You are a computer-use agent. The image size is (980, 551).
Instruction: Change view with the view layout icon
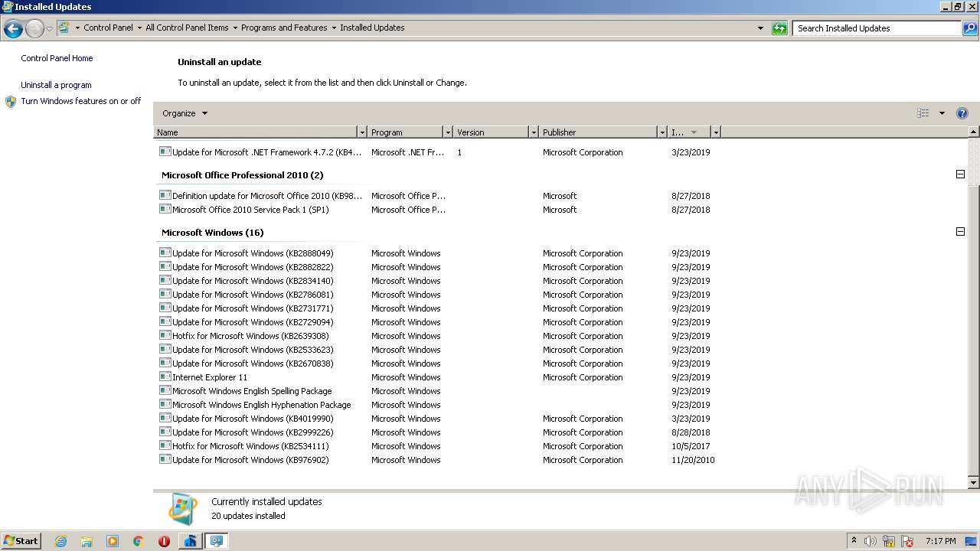(923, 113)
